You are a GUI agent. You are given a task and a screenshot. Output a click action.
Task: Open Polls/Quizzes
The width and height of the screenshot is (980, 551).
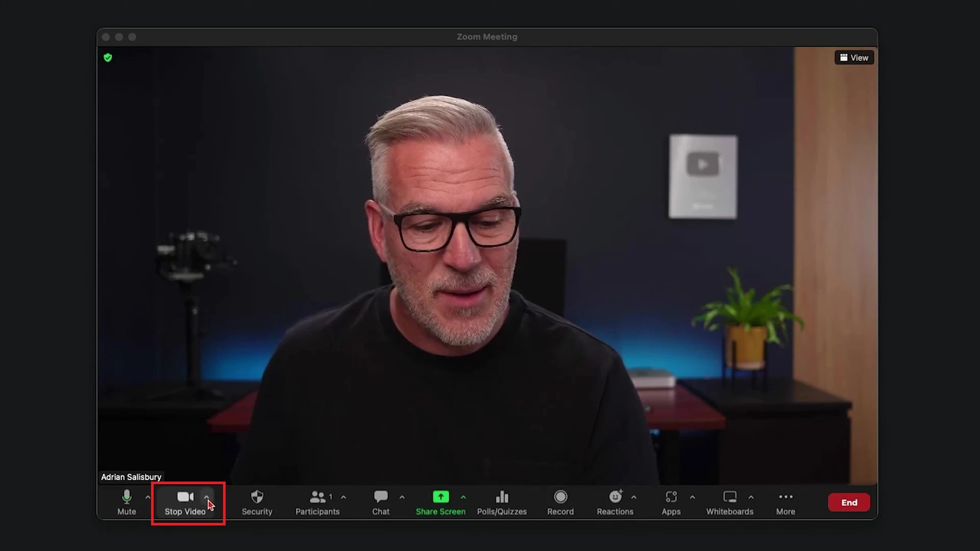502,503
